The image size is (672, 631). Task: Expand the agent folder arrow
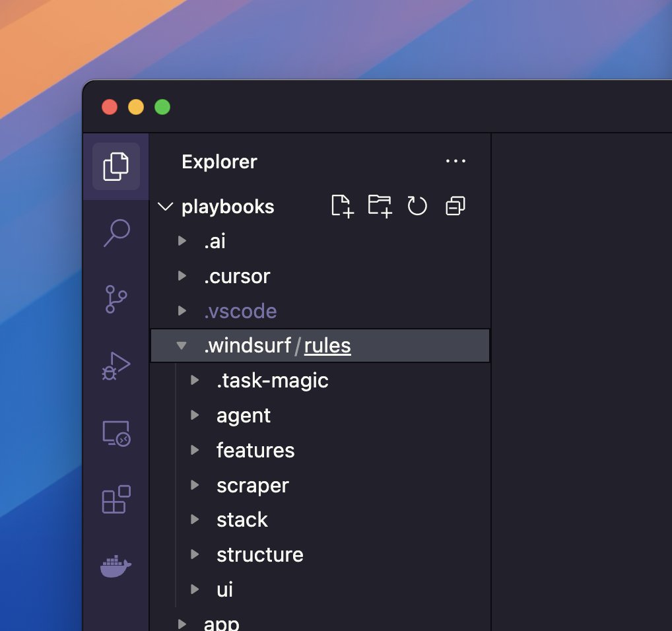click(x=195, y=415)
